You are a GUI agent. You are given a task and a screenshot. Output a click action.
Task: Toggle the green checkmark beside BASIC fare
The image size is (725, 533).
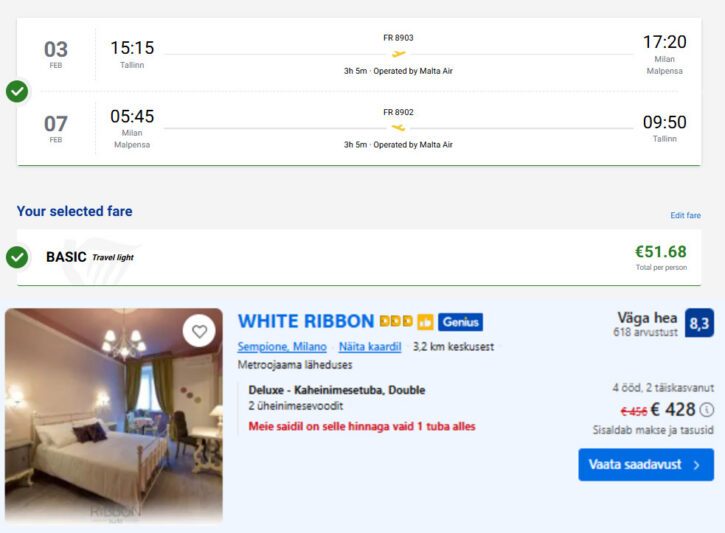17,257
